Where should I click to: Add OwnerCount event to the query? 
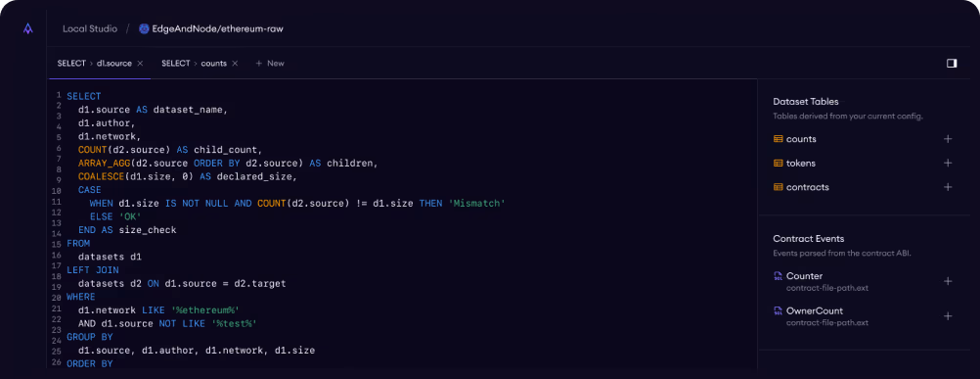click(948, 316)
